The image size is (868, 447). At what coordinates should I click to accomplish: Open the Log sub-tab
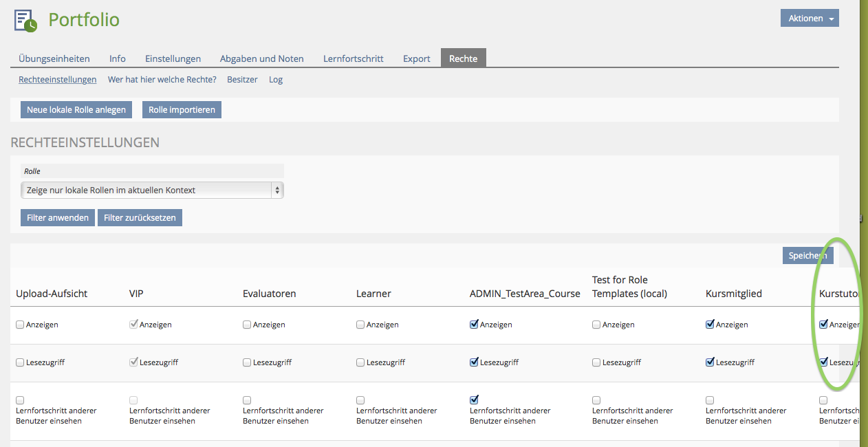tap(276, 80)
